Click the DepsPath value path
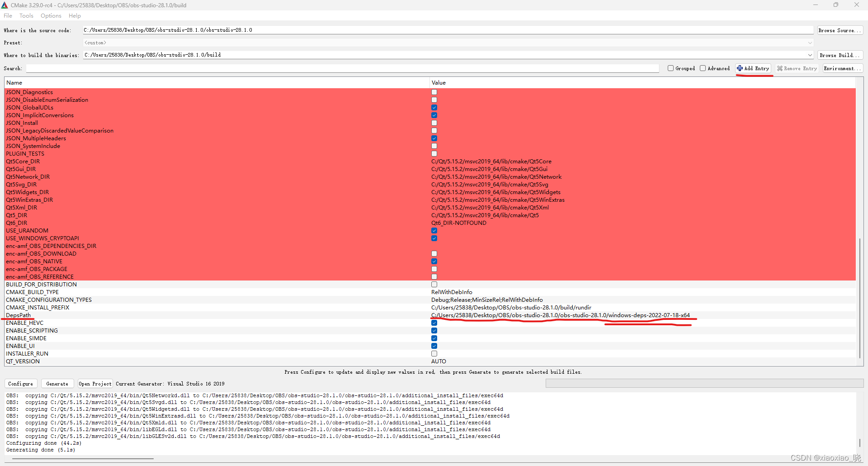 (561, 315)
